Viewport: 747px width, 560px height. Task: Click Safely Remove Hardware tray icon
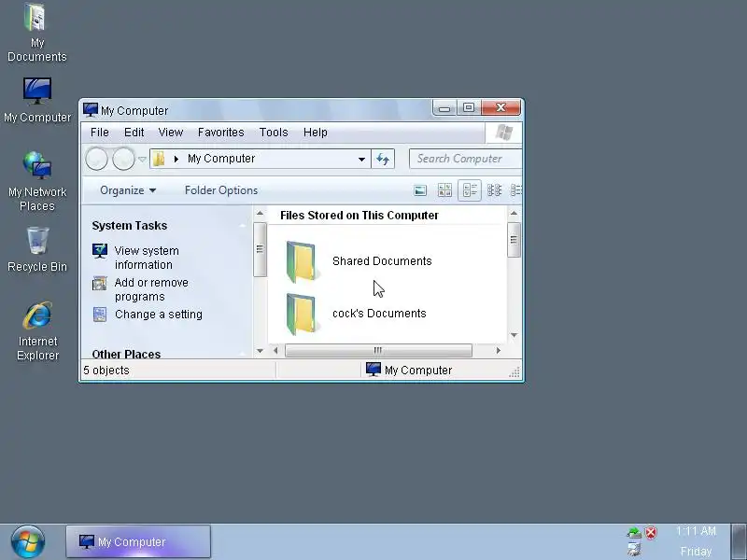point(634,532)
